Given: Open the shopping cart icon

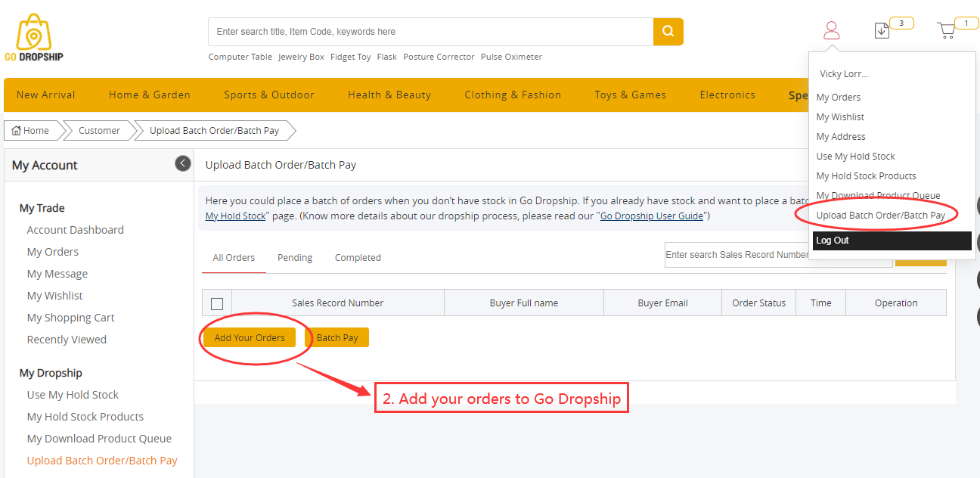Looking at the screenshot, I should (x=946, y=31).
